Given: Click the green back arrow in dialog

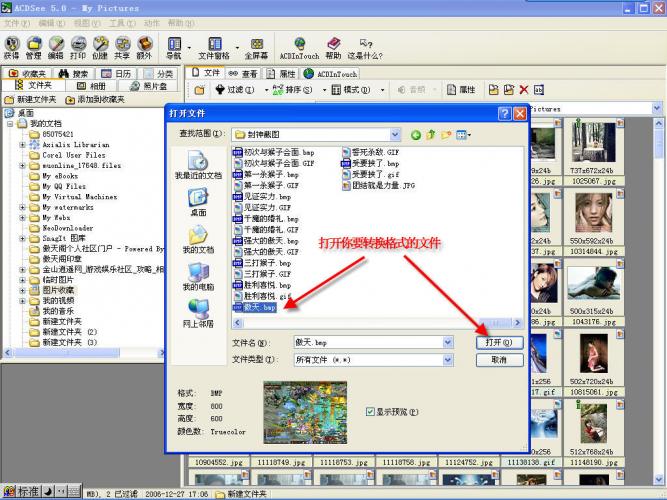Looking at the screenshot, I should tap(415, 133).
